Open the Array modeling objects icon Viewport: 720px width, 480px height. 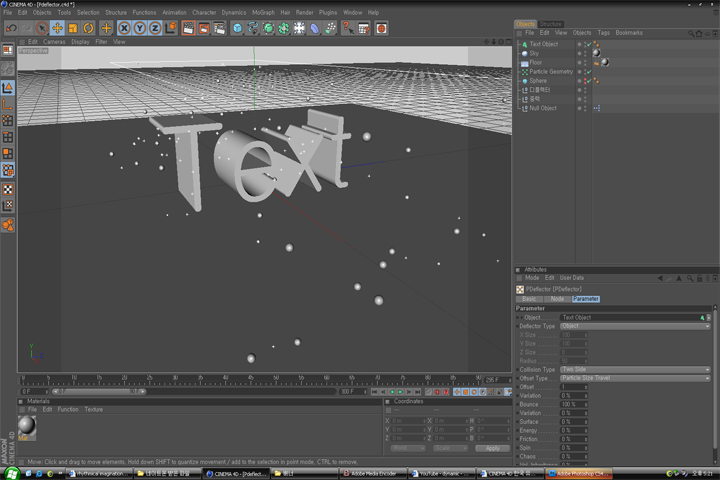[x=284, y=28]
